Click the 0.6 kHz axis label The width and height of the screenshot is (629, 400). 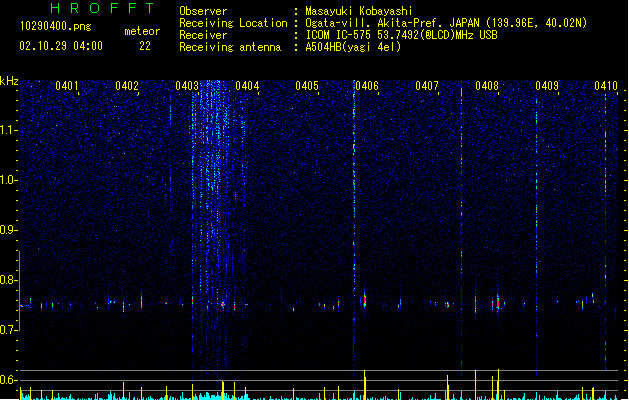tap(8, 380)
